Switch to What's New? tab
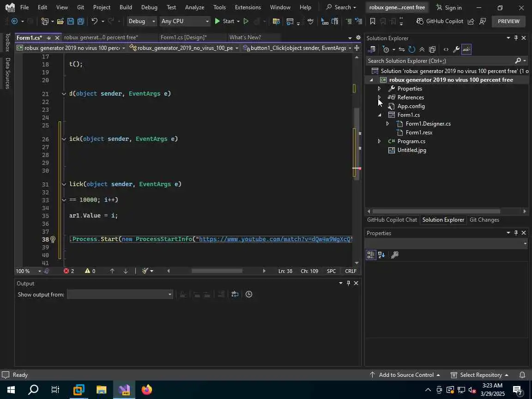Screen dimensions: 532x399 tap(245, 37)
